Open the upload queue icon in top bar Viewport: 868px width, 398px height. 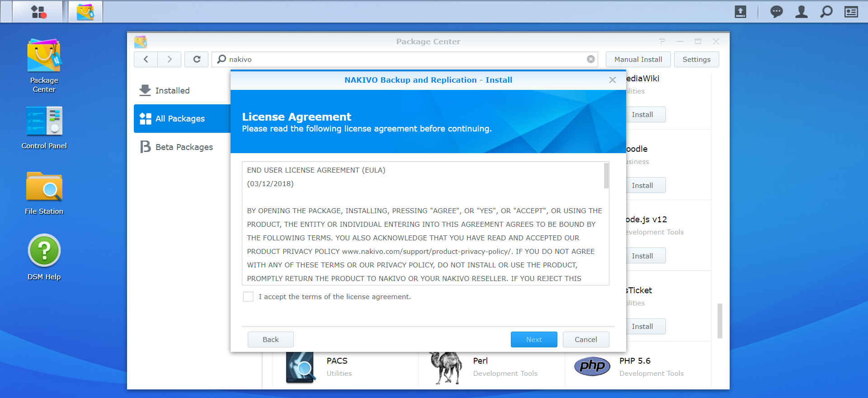(x=740, y=12)
